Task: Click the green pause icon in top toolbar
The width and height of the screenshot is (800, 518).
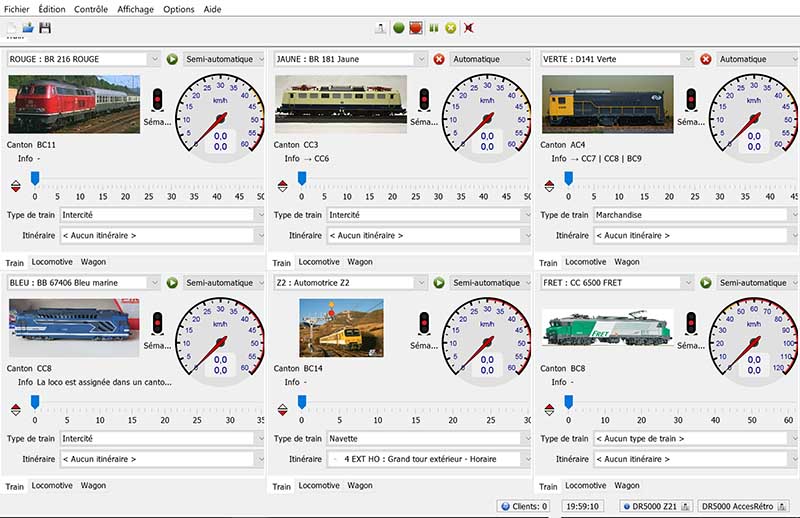Action: (x=434, y=28)
